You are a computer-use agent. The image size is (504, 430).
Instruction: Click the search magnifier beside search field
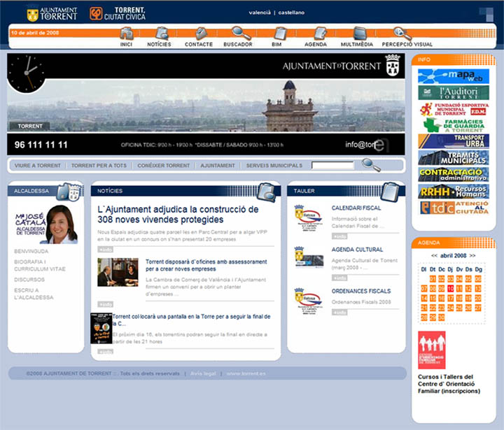pos(371,165)
